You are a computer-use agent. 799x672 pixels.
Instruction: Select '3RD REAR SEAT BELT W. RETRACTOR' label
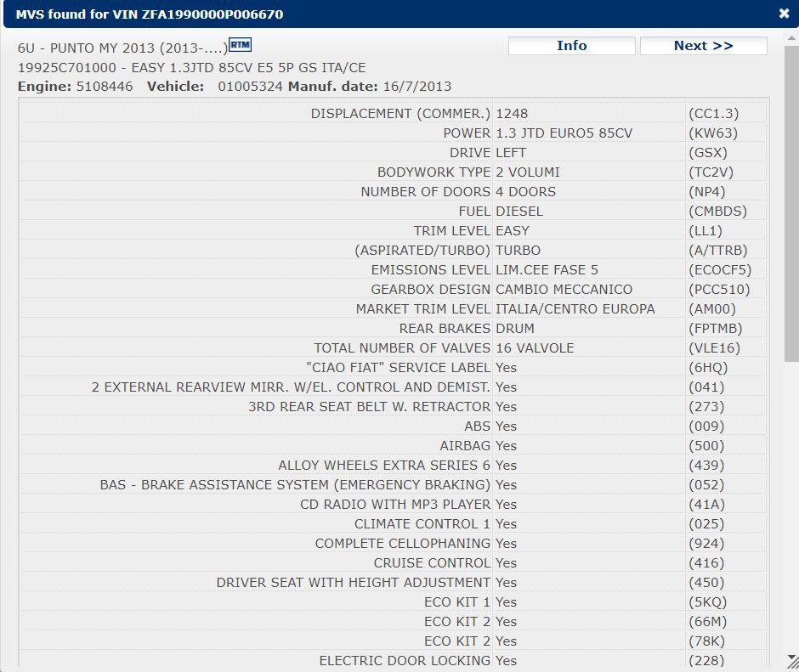[x=369, y=407]
